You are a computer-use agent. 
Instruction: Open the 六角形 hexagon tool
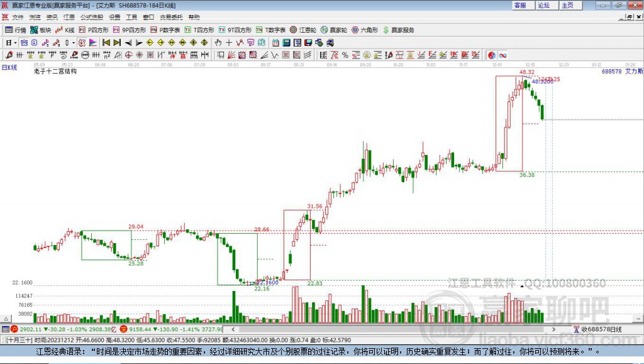(365, 30)
